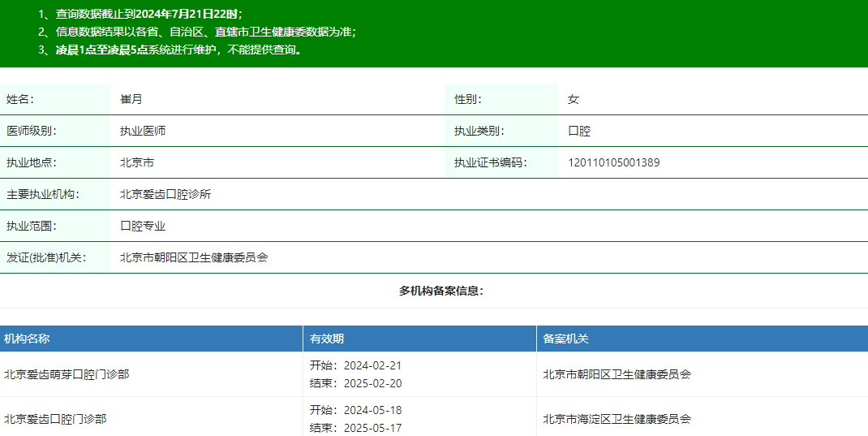Click 北京爱齿萌芽口腔门诊部 in the table
The height and width of the screenshot is (436, 868).
pyautogui.click(x=67, y=374)
